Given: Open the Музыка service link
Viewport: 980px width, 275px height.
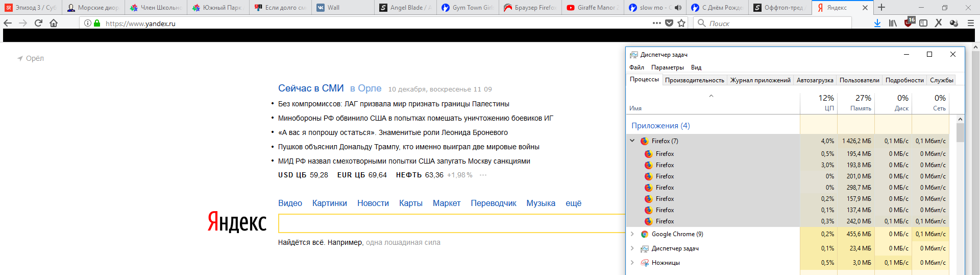Looking at the screenshot, I should [541, 203].
